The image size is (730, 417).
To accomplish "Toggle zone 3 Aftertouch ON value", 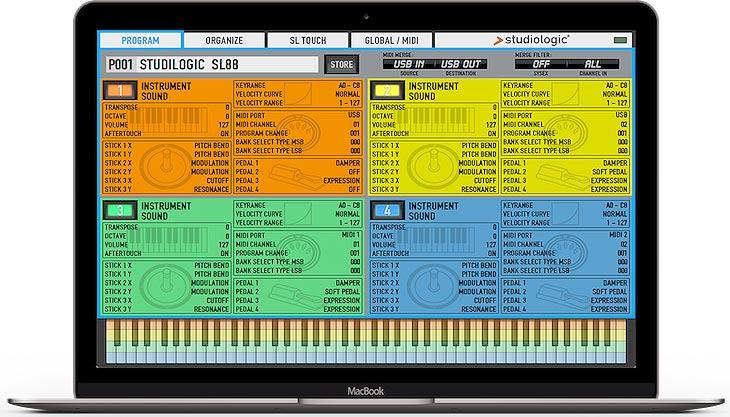I will 225,254.
